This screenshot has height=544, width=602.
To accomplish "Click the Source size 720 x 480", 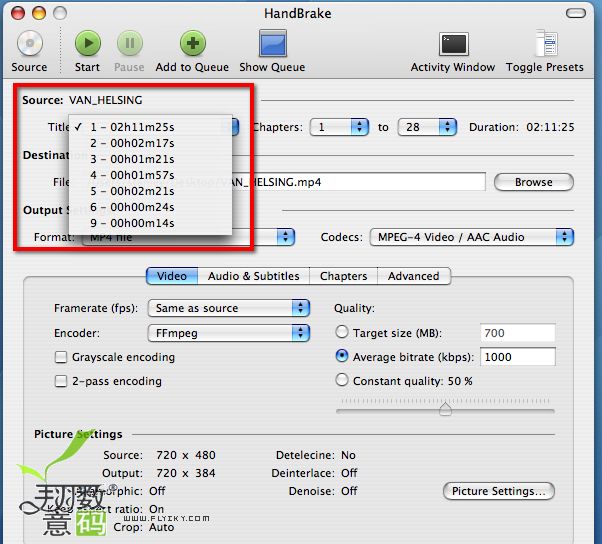I will tap(186, 455).
